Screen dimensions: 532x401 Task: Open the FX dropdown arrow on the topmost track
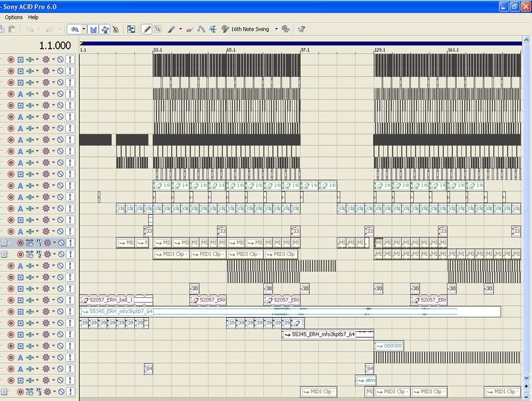click(x=54, y=59)
